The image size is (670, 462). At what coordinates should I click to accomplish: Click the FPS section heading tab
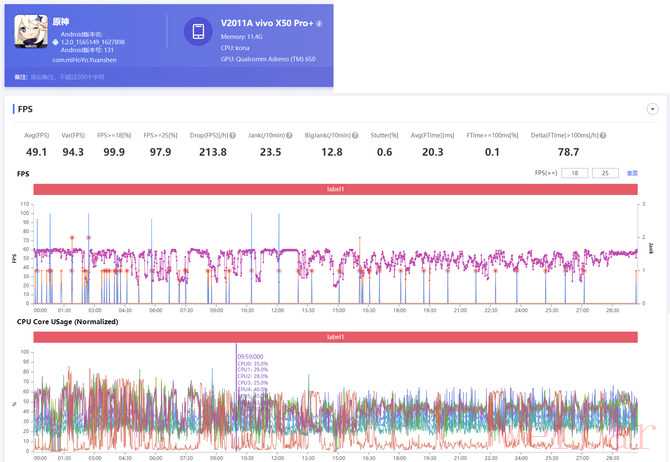[25, 108]
